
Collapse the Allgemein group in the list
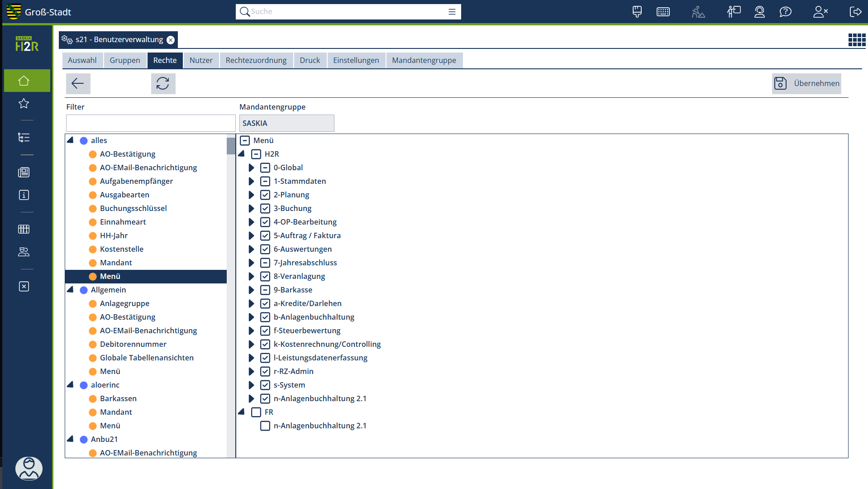(x=71, y=289)
